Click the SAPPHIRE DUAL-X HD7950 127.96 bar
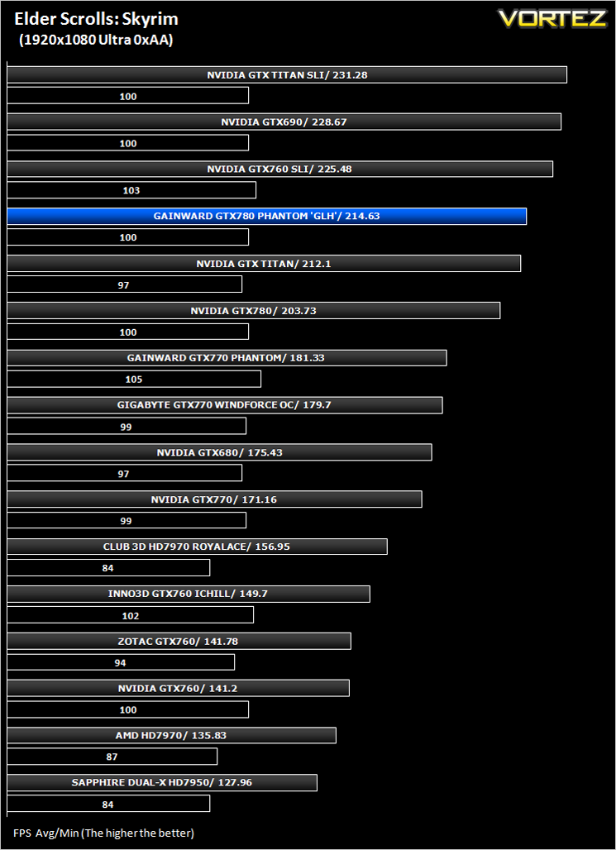This screenshot has width=616, height=850. click(162, 783)
